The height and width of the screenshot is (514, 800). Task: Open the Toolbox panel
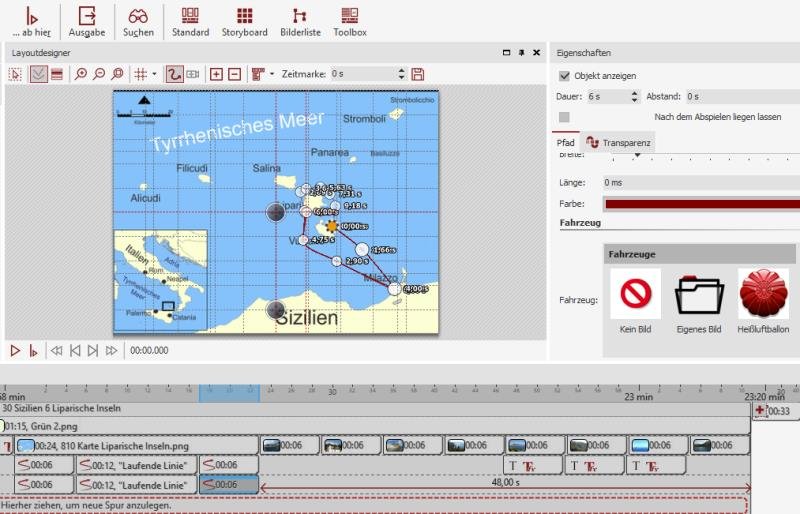coord(350,21)
